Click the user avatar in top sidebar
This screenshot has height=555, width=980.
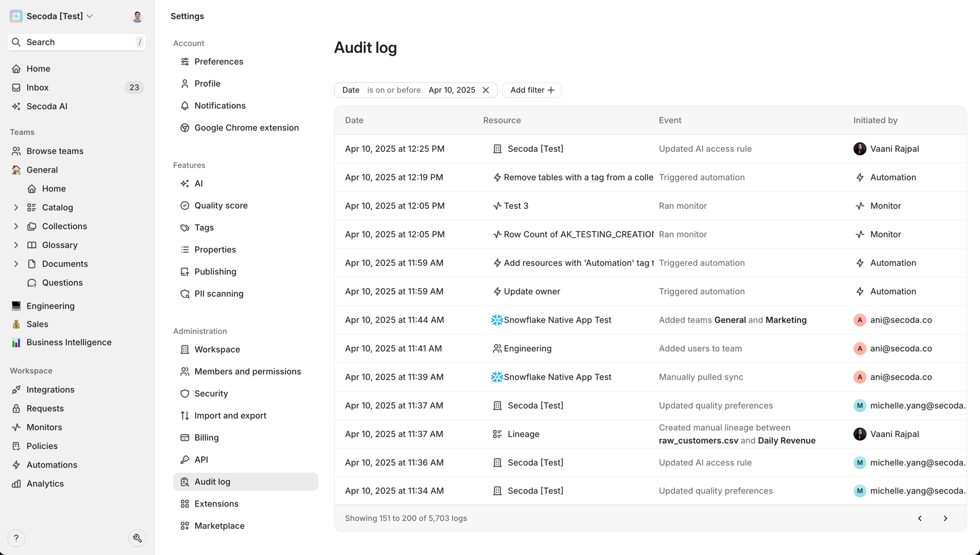137,16
